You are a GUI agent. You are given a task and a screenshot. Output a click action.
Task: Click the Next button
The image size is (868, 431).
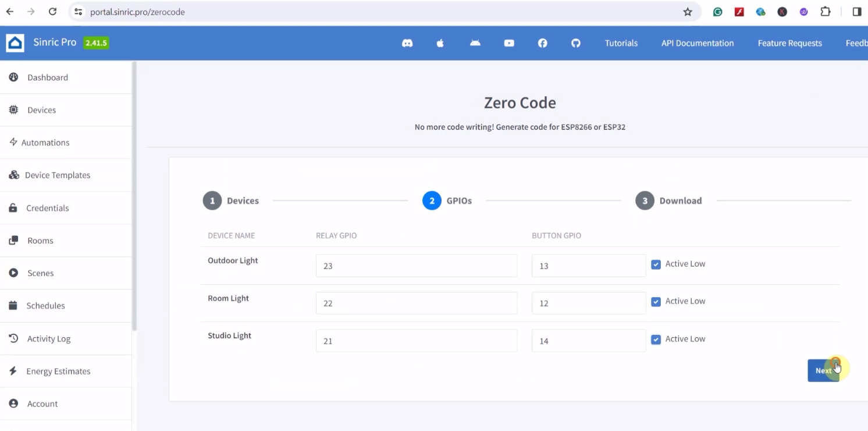pos(823,370)
